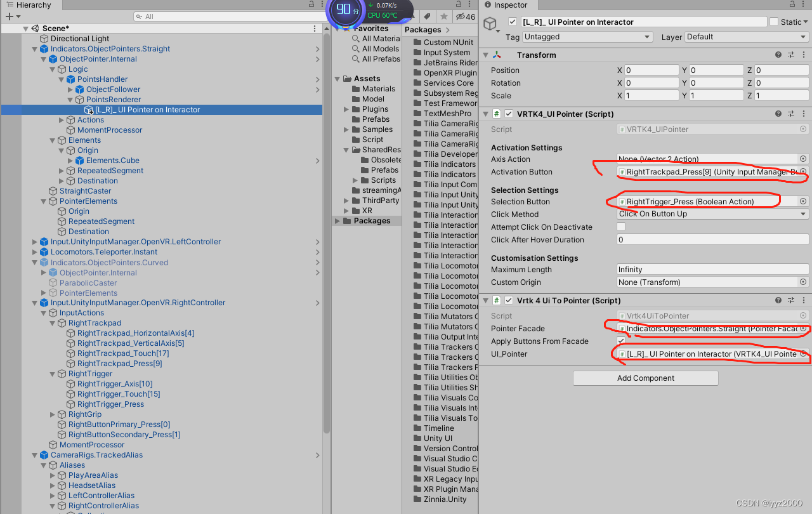This screenshot has height=514, width=812.
Task: Select All Models favorite search
Action: 381,49
